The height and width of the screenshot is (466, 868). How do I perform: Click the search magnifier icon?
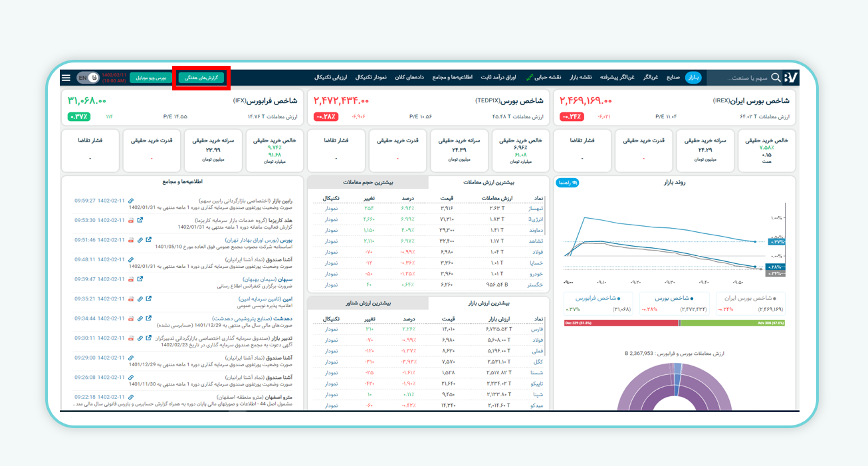coord(775,78)
